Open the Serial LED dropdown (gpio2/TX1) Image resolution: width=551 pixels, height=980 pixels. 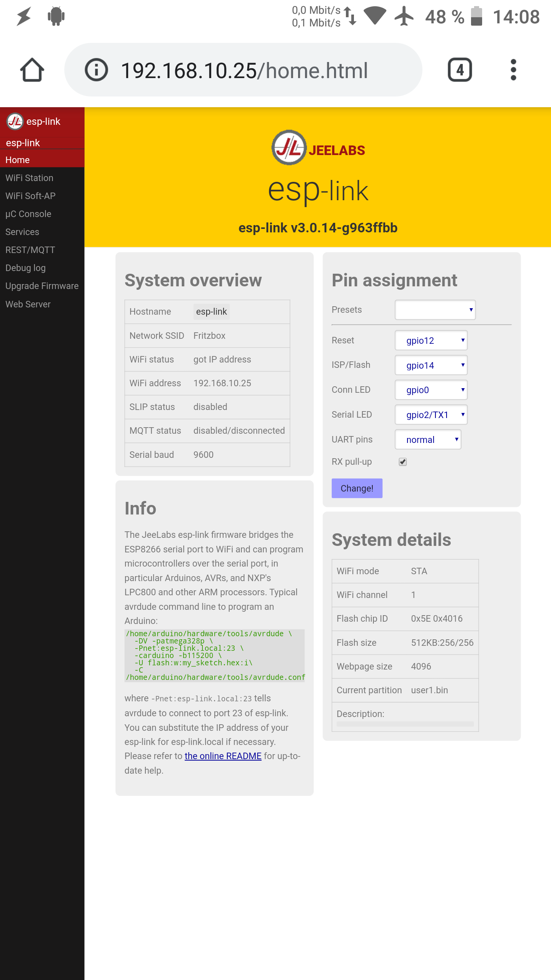[x=431, y=415]
